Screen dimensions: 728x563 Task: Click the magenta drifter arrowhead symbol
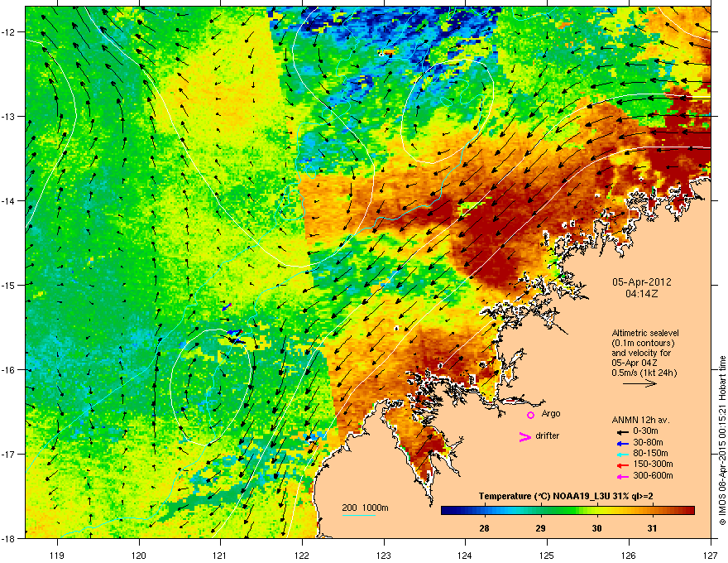pyautogui.click(x=525, y=436)
